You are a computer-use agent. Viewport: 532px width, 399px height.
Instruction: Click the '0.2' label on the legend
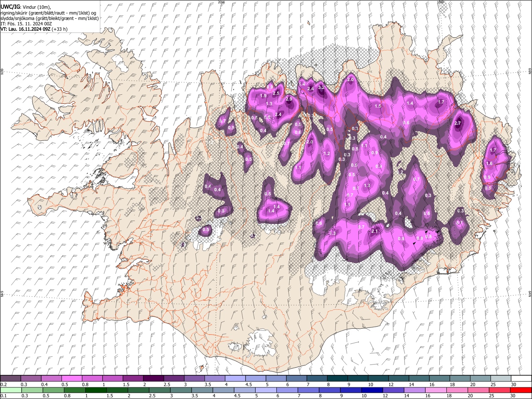click(x=4, y=384)
